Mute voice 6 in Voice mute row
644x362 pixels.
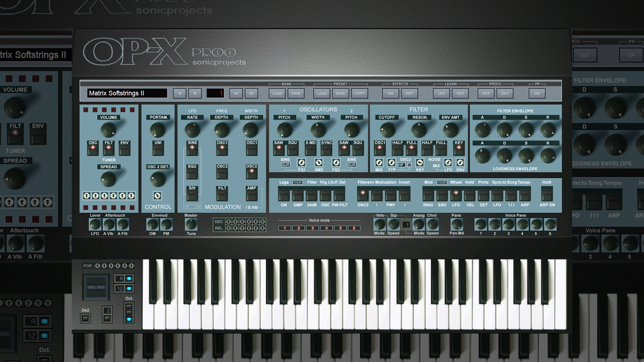pyautogui.click(x=354, y=228)
